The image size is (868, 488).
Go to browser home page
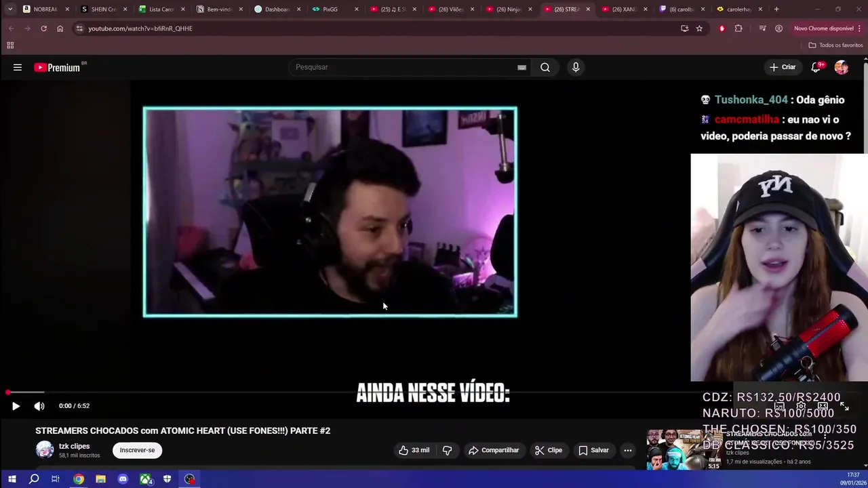[60, 28]
